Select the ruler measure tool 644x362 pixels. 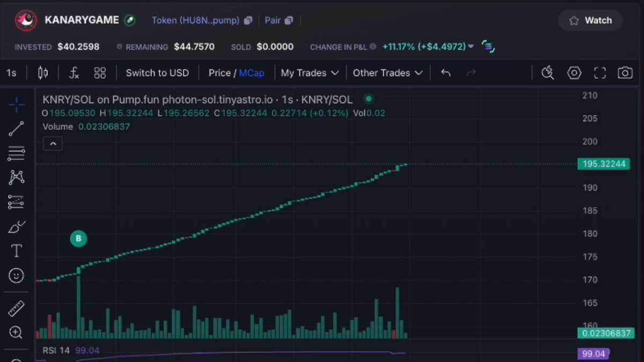(17, 308)
